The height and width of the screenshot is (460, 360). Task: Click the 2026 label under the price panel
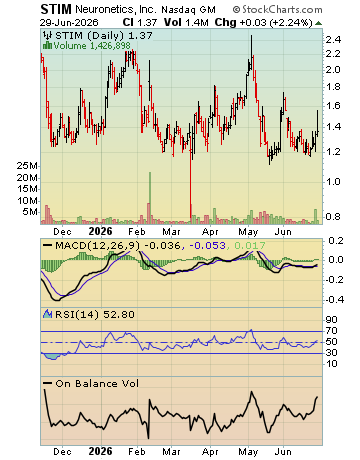pos(101,231)
